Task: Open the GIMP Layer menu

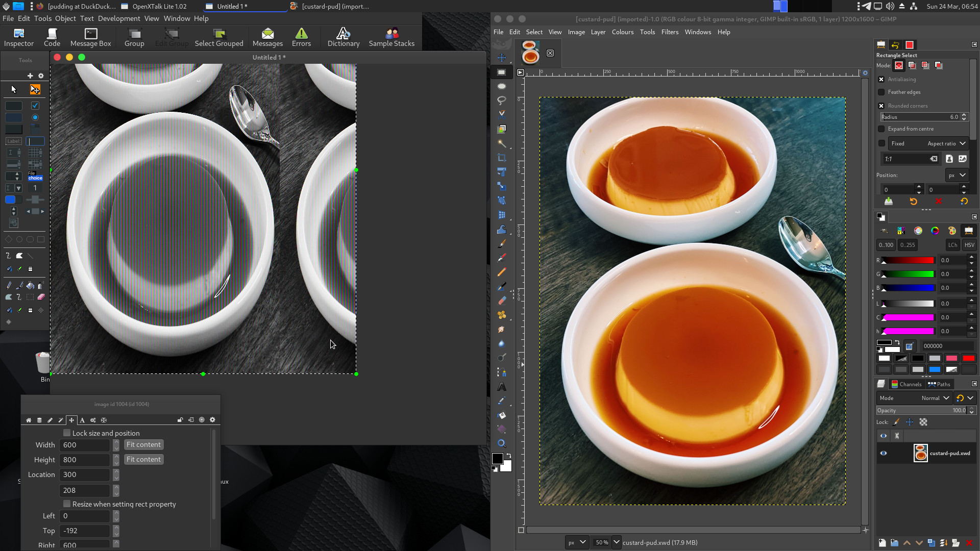Action: (598, 32)
